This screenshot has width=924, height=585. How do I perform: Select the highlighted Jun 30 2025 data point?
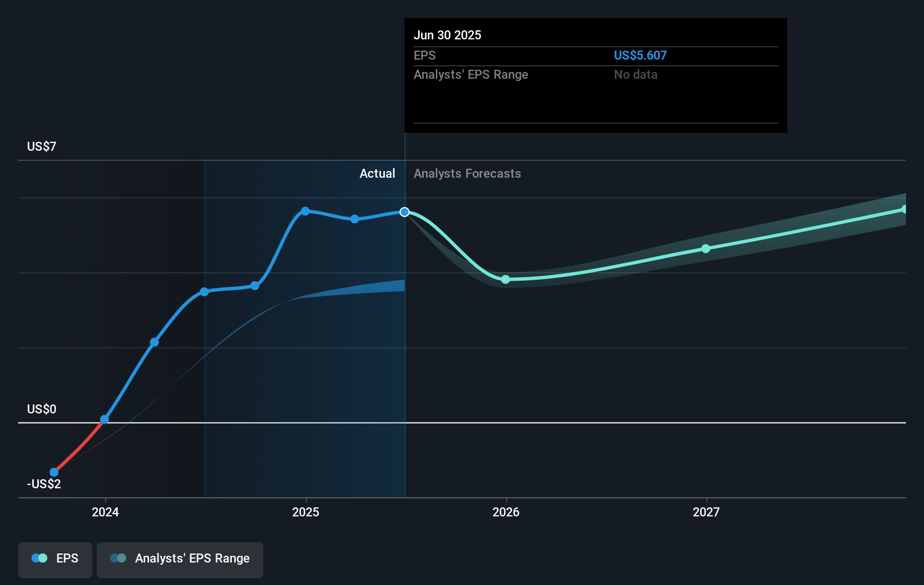(x=405, y=212)
